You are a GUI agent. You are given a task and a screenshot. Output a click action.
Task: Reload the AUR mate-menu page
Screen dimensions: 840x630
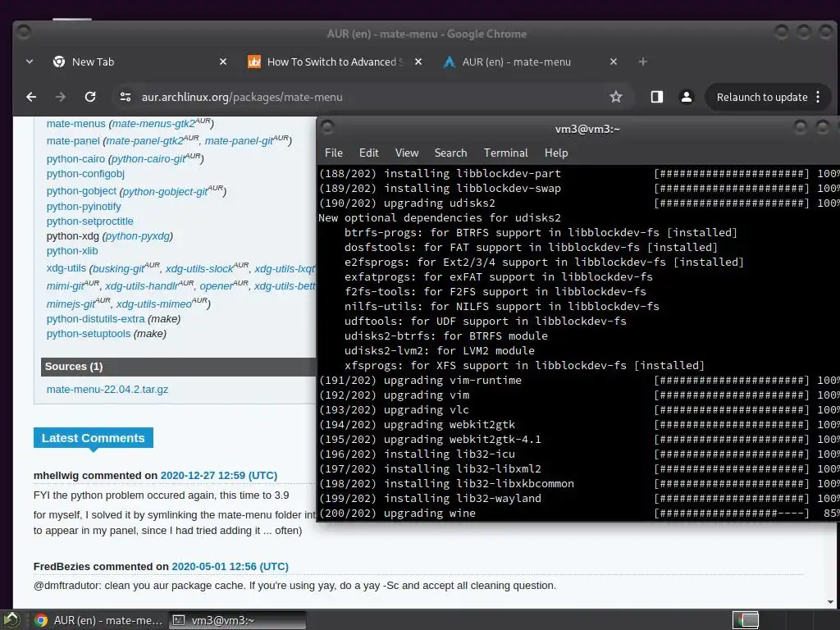coord(90,97)
